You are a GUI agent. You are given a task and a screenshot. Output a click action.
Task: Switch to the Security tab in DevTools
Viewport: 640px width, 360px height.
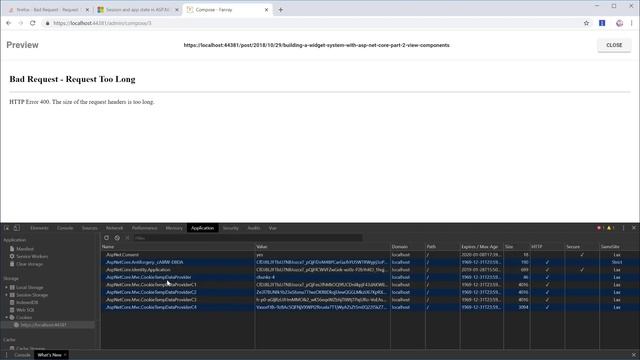point(231,228)
